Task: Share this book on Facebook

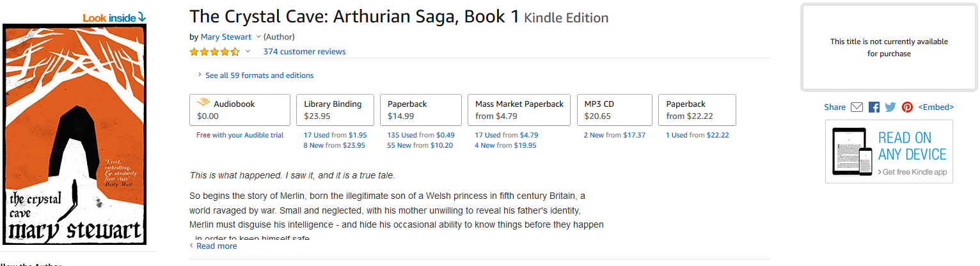Action: pyautogui.click(x=874, y=107)
